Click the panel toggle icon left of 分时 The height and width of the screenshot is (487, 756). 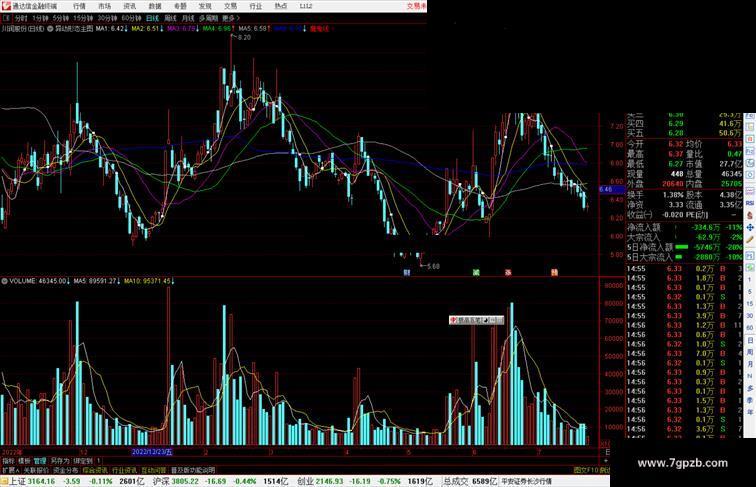(6, 18)
